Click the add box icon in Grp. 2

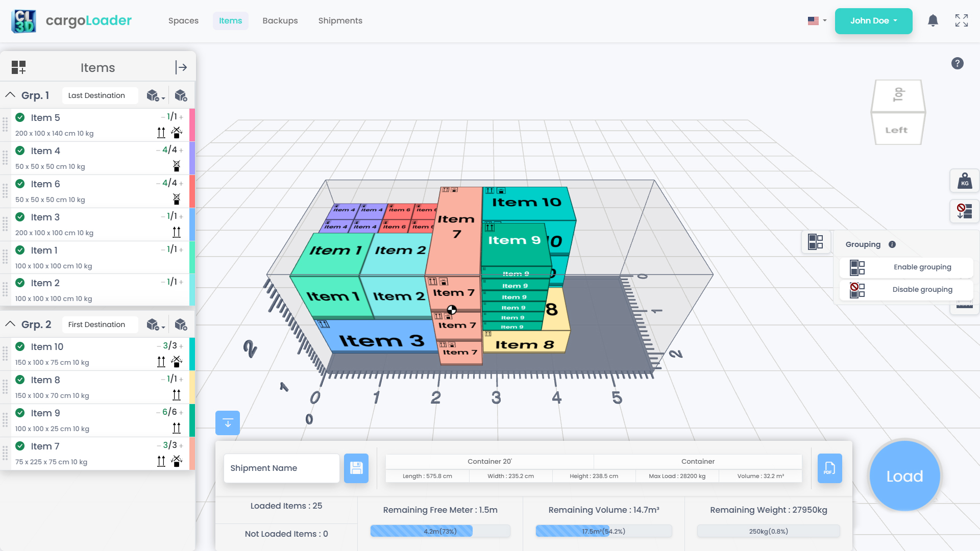click(181, 324)
